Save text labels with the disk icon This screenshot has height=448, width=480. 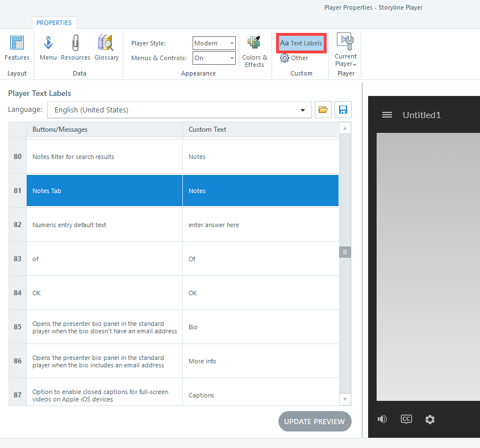pos(343,110)
